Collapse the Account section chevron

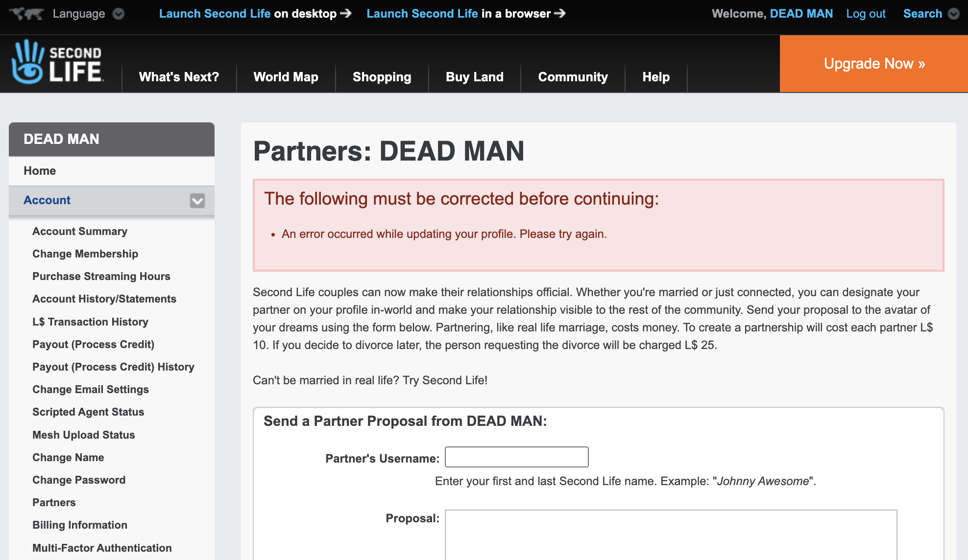coord(197,201)
